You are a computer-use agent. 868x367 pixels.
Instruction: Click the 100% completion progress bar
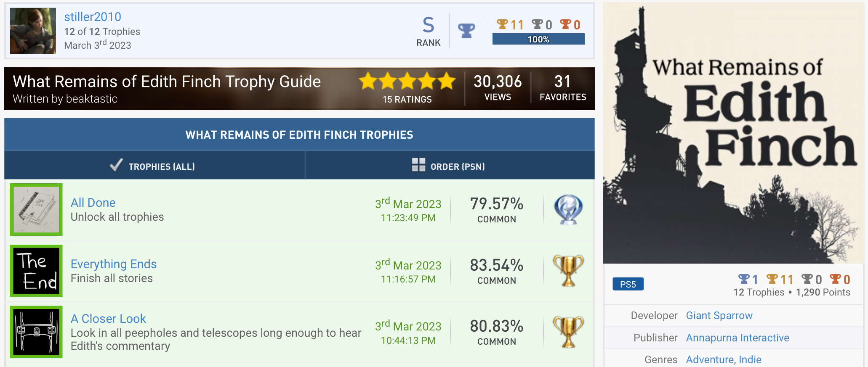pos(538,40)
